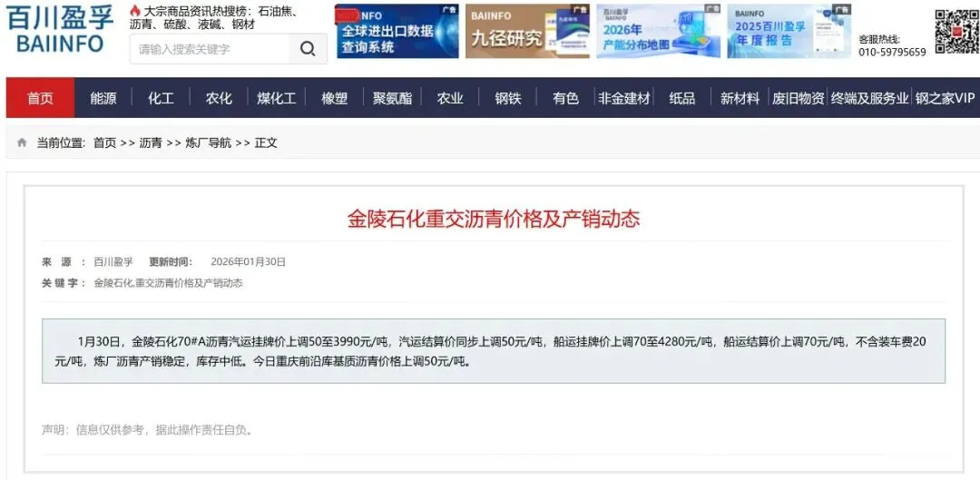Open the 农业 navigation menu
The image size is (980, 480).
[450, 98]
